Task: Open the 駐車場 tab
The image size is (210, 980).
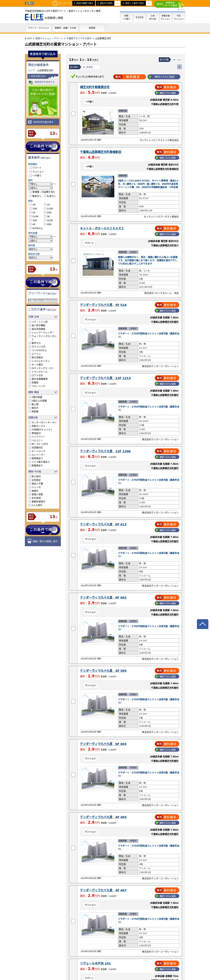Action: tap(92, 28)
